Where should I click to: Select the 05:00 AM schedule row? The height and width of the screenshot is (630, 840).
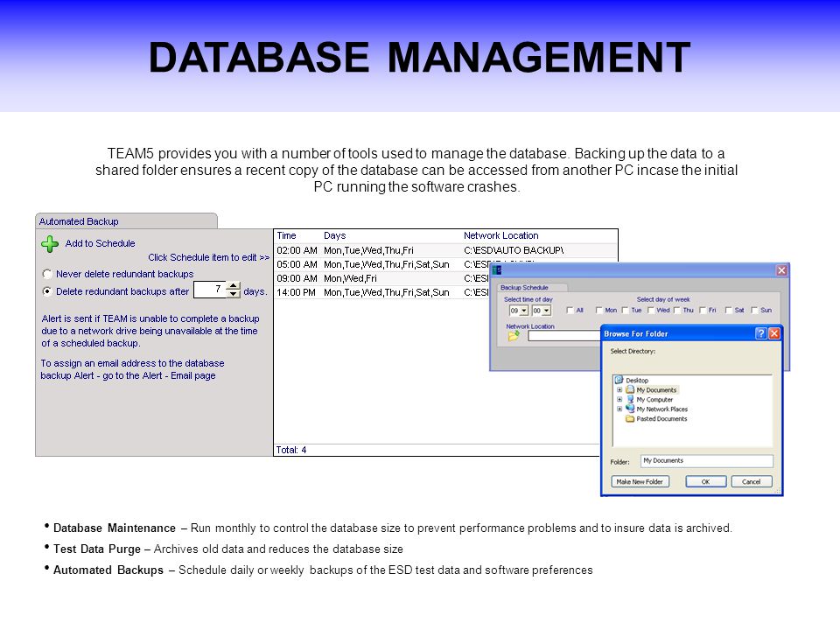pyautogui.click(x=382, y=264)
